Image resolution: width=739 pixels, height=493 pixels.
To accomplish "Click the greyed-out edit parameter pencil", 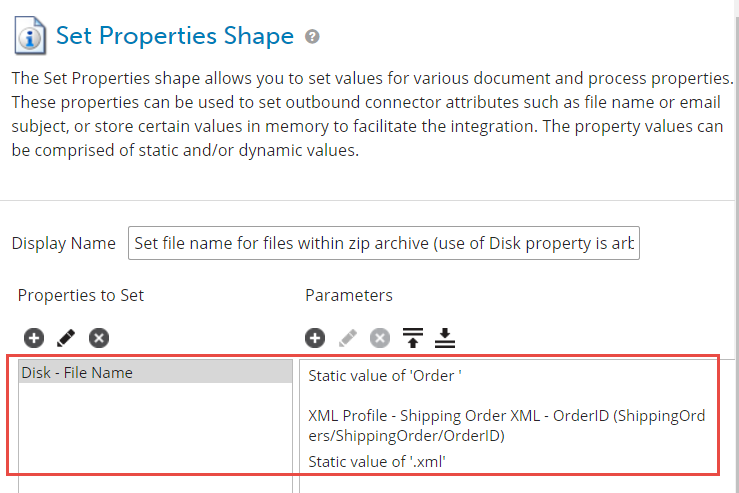I will 347,338.
